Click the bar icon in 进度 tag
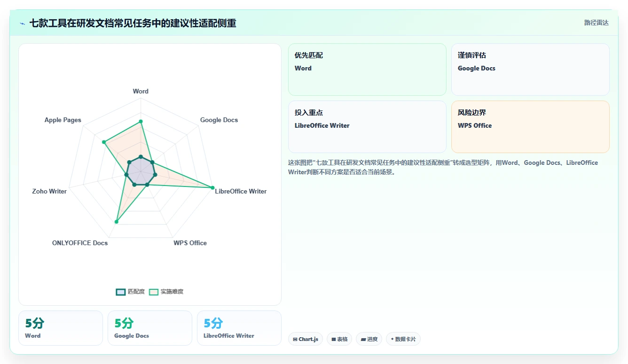This screenshot has height=364, width=628. coord(363,339)
